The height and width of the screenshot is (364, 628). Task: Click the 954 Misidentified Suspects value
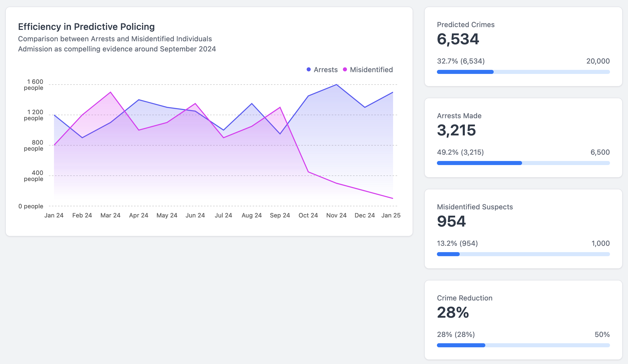coord(451,221)
